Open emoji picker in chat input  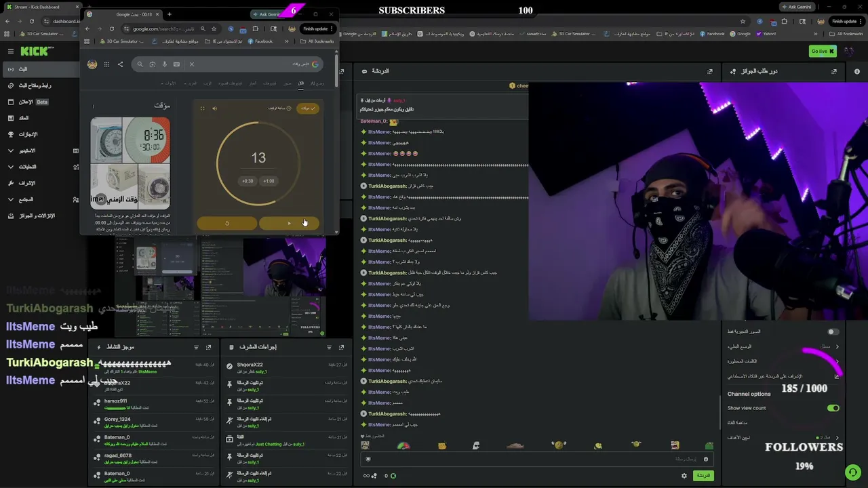(705, 459)
